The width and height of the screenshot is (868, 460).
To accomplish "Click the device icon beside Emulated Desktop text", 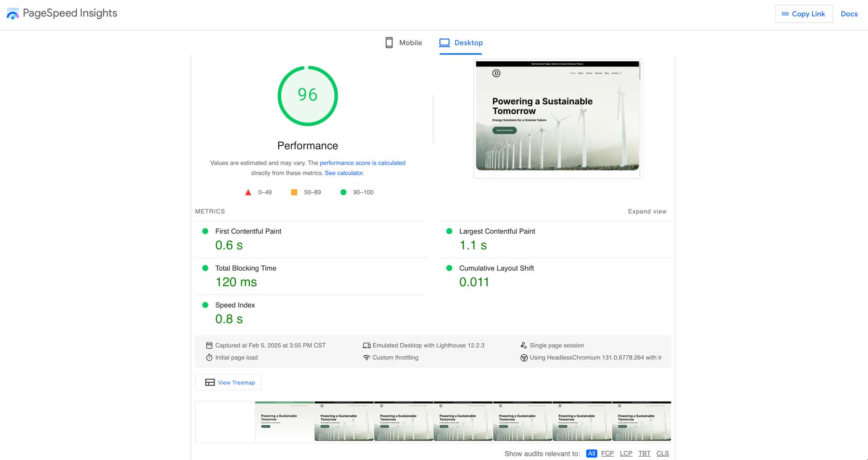I will point(367,345).
